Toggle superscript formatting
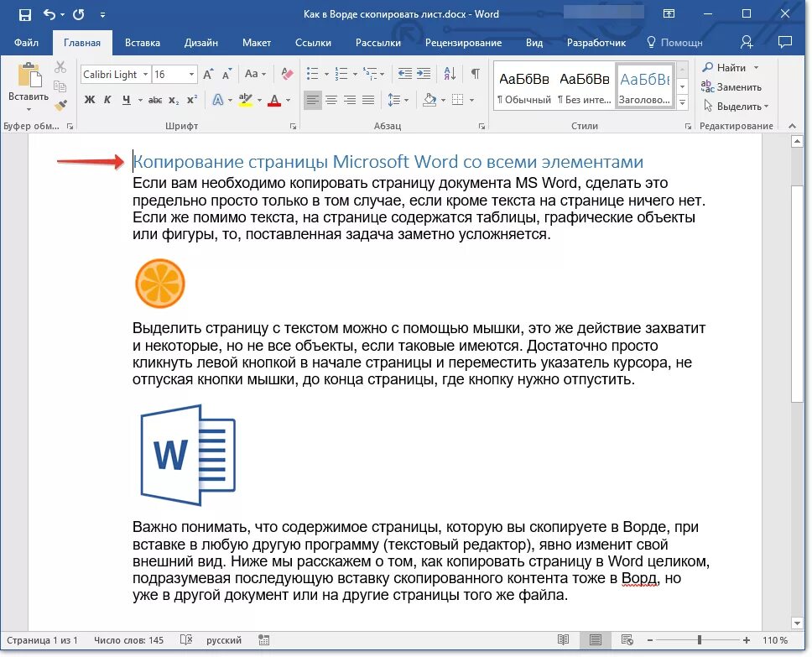Viewport: 812px width, 657px height. (x=192, y=100)
